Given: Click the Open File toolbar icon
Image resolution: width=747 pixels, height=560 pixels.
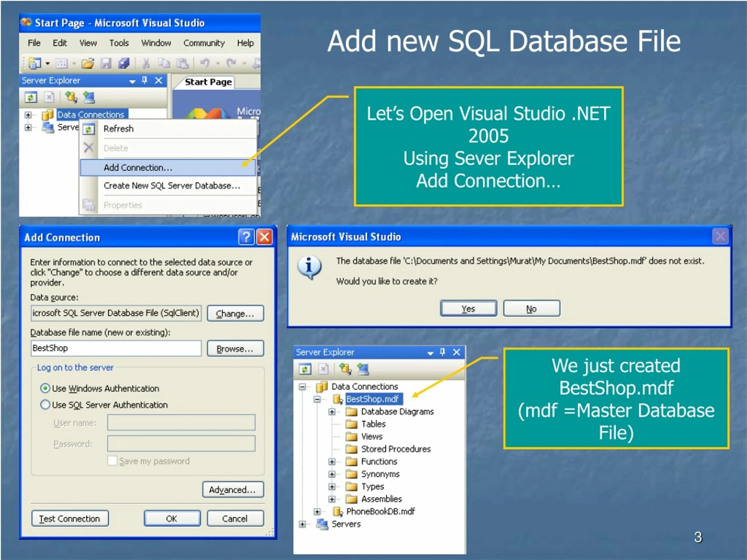Looking at the screenshot, I should pos(88,63).
